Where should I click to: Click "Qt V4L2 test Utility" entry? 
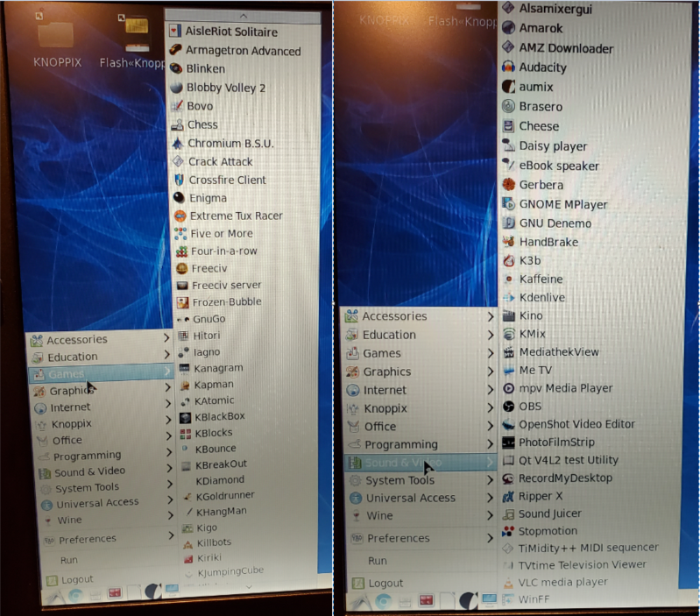(x=569, y=460)
